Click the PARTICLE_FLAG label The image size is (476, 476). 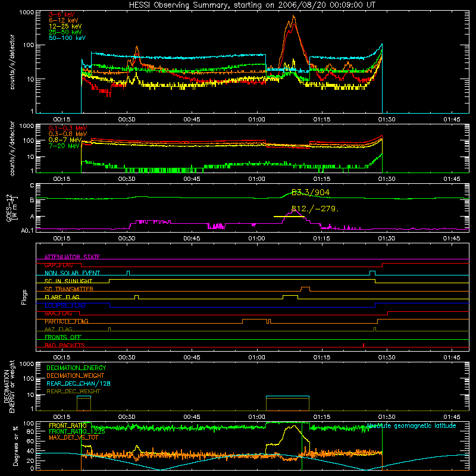tap(66, 321)
